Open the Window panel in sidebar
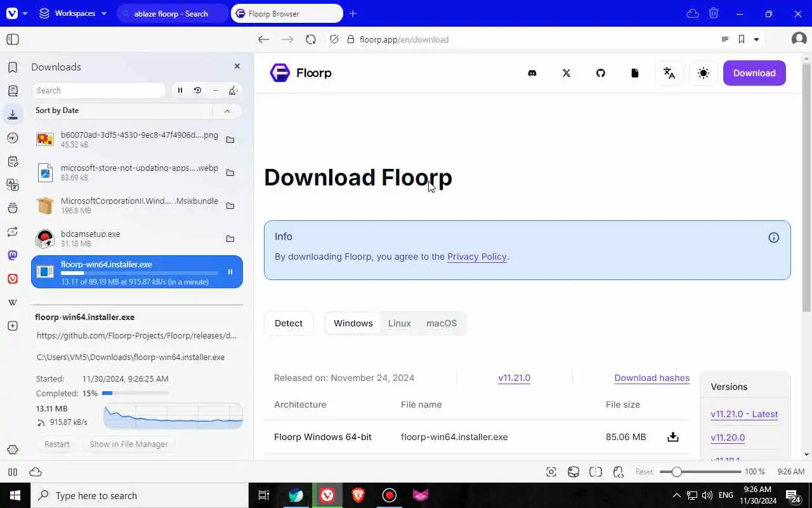Viewport: 812px width, 508px height. (x=13, y=208)
